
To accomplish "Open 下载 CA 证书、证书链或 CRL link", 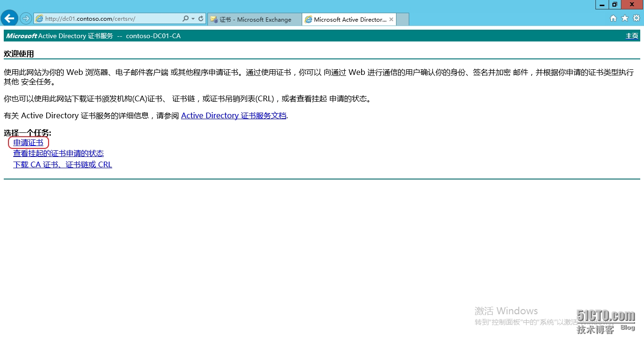I will point(62,164).
